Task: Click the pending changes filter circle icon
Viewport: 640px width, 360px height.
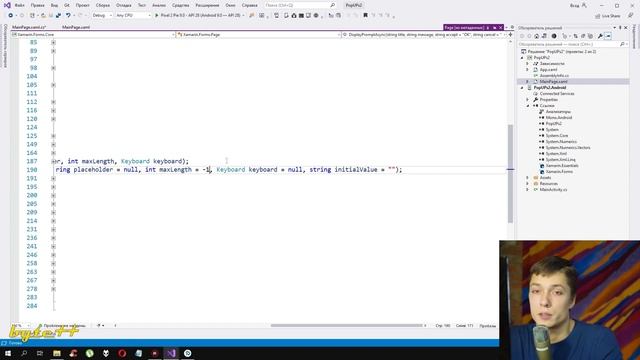Action: [x=554, y=36]
